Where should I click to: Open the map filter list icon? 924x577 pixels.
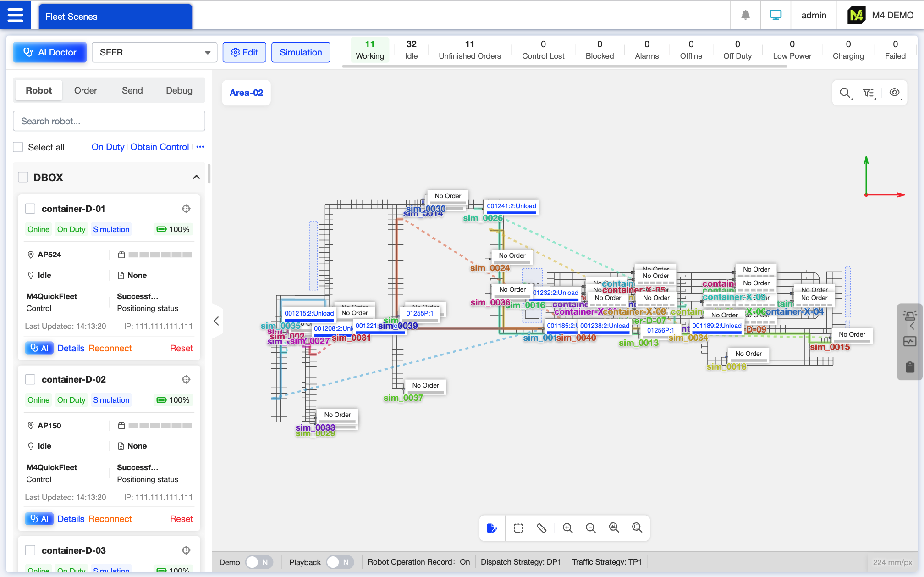click(x=869, y=93)
